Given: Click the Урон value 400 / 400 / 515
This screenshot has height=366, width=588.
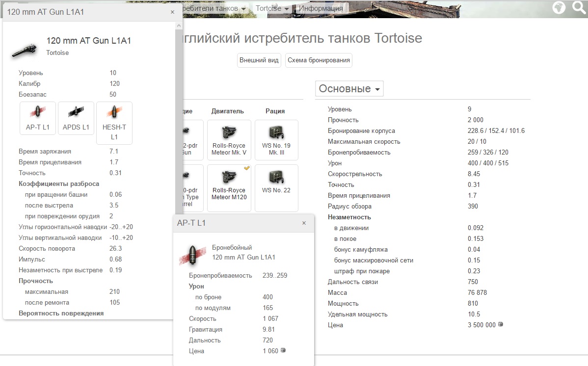Looking at the screenshot, I should coord(488,163).
